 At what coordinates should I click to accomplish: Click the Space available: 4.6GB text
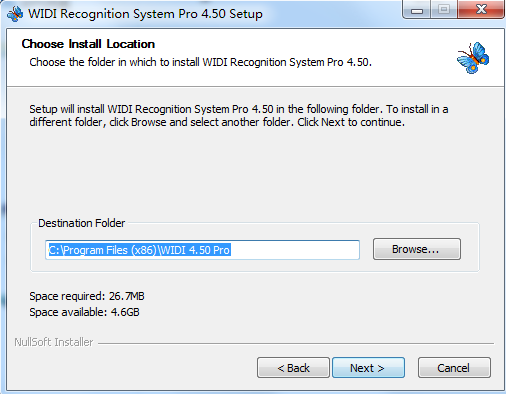[x=84, y=312]
